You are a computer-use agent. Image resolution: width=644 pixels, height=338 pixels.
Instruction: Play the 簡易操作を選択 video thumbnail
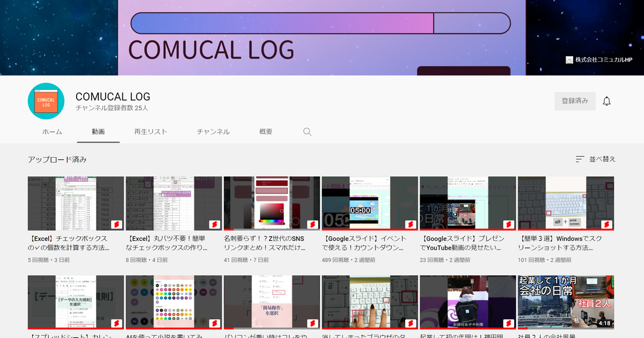click(x=272, y=303)
